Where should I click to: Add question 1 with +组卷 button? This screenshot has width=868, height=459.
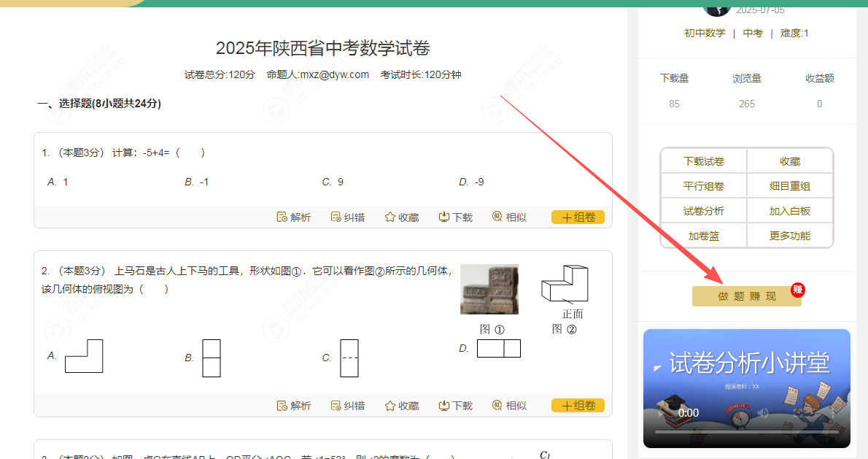click(578, 217)
